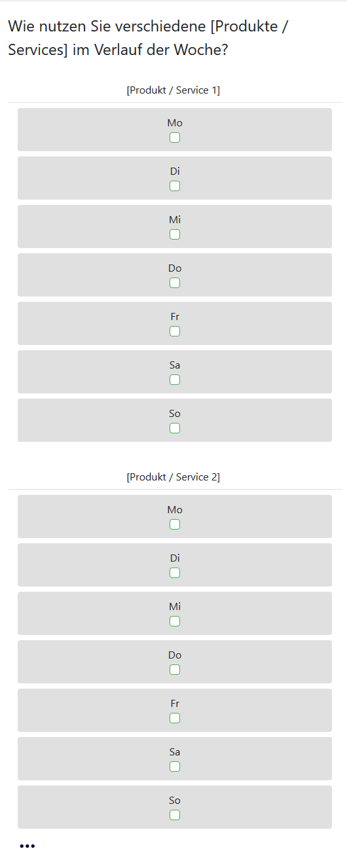The width and height of the screenshot is (347, 868).
Task: Check Di for Produkt / Service 1
Action: (x=175, y=186)
